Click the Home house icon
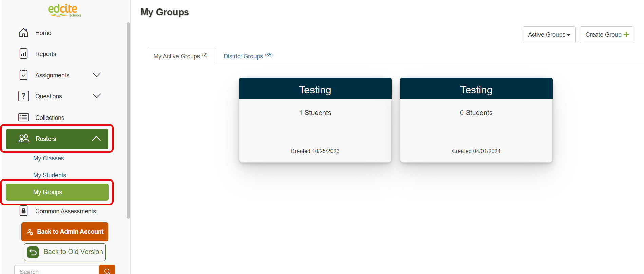The height and width of the screenshot is (274, 644). coord(23,33)
